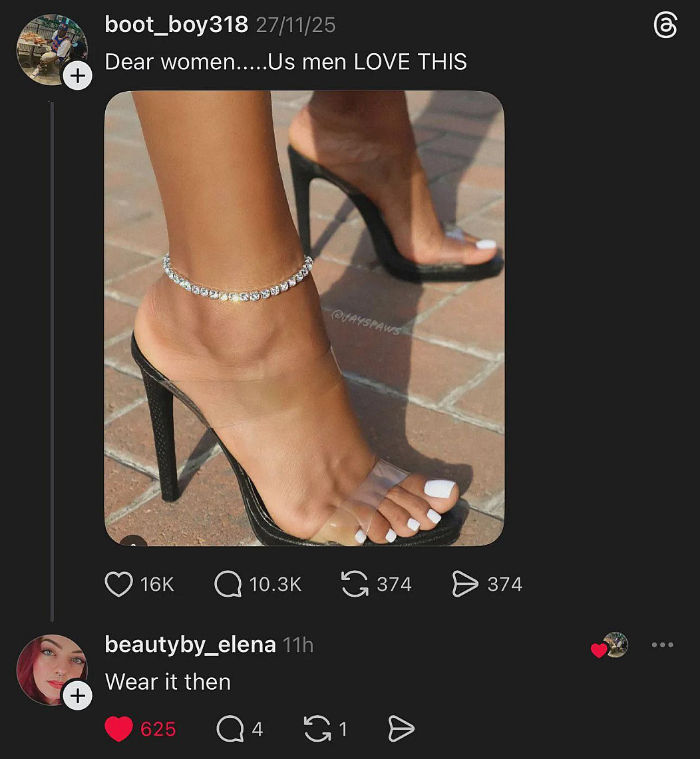Reply to beautyby_elena's comment

230,729
